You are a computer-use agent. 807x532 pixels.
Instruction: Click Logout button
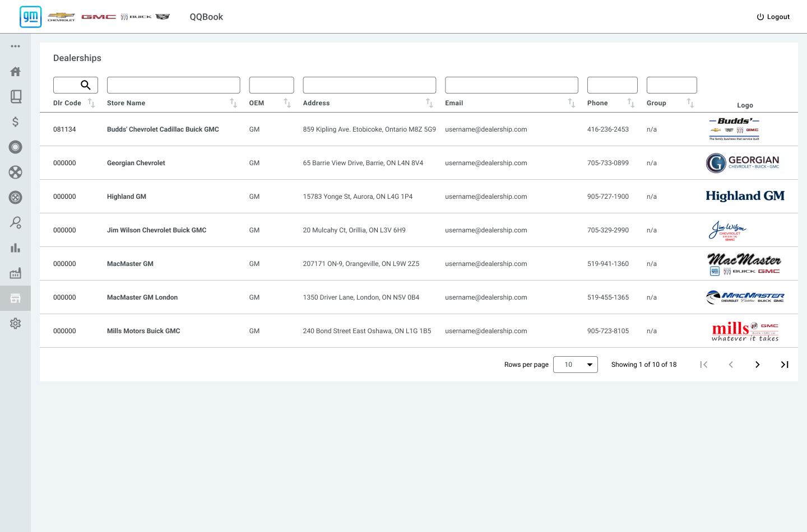tap(773, 17)
